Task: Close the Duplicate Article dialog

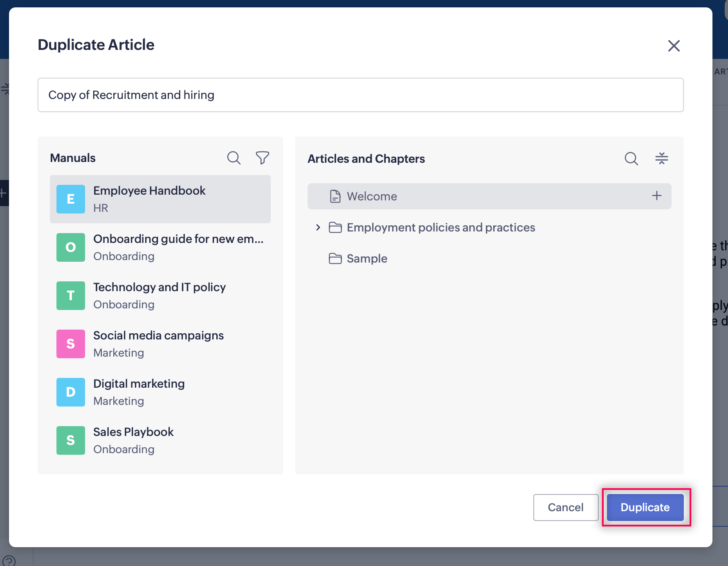Action: tap(674, 46)
